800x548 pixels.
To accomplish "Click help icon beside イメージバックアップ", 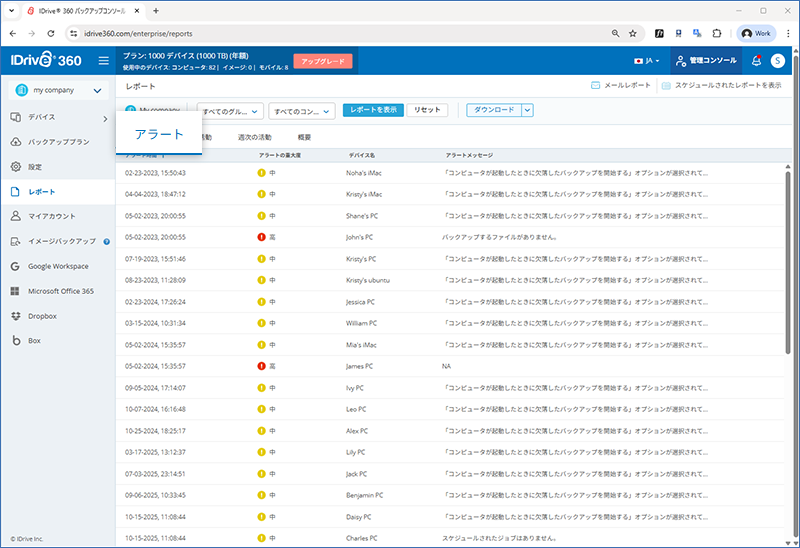I will tap(106, 241).
